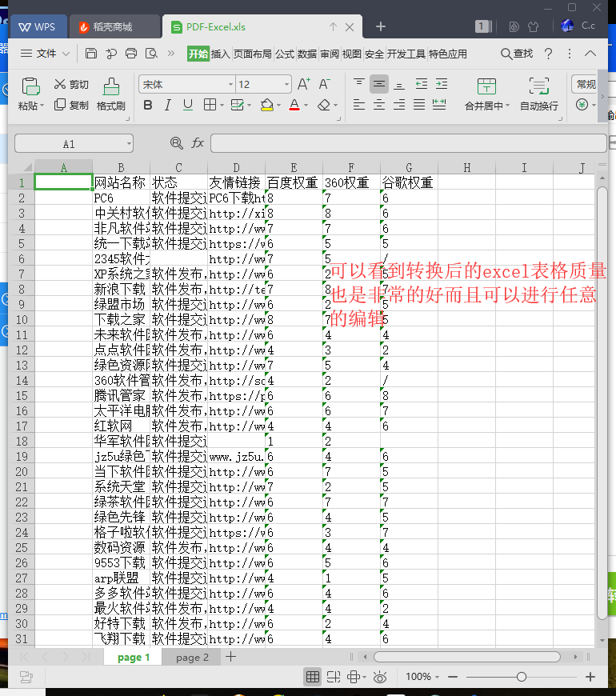This screenshot has width=616, height=696.
Task: Switch to 稻壳商城 tab
Action: (x=113, y=26)
